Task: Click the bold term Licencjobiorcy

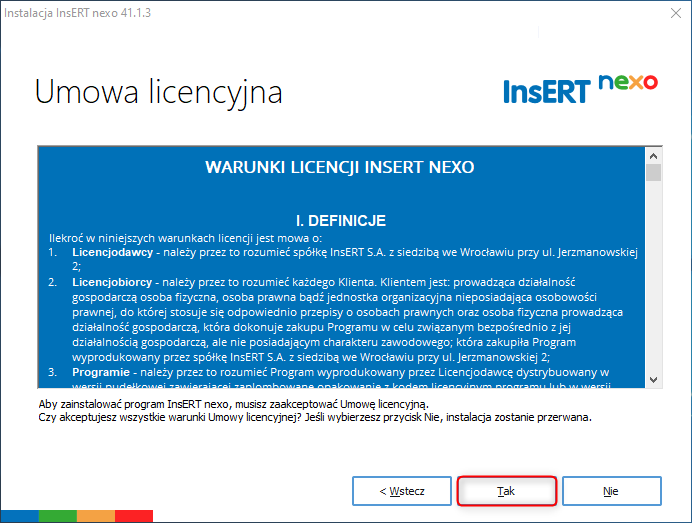Action: click(112, 282)
